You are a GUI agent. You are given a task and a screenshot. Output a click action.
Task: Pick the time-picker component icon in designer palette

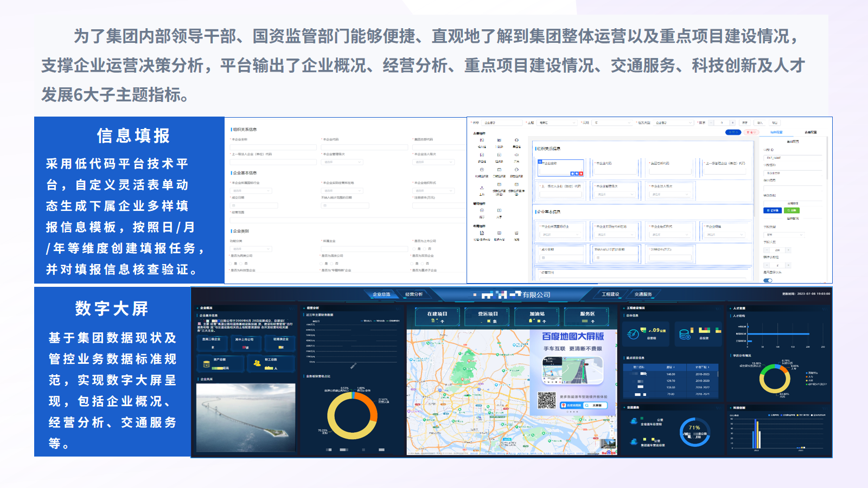tap(482, 170)
